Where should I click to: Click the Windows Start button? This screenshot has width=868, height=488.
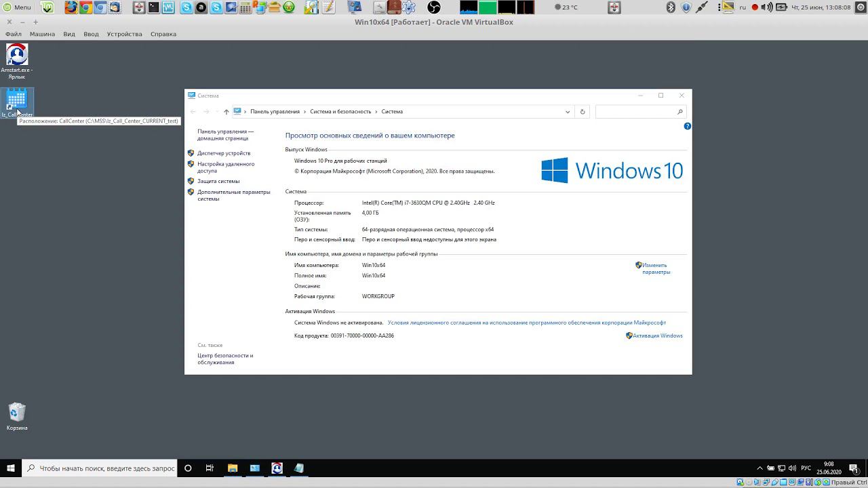[x=10, y=468]
